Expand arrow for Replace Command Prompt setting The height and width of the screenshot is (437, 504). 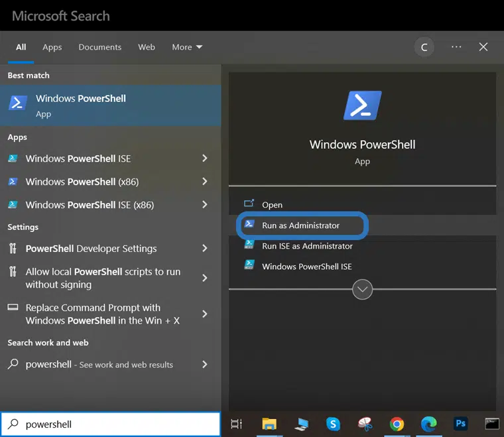point(205,314)
